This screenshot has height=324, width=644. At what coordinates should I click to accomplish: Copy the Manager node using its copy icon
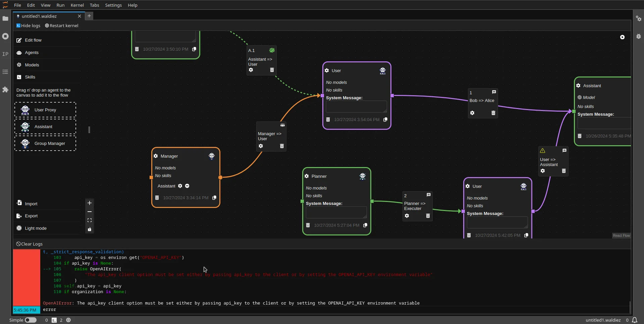(214, 198)
